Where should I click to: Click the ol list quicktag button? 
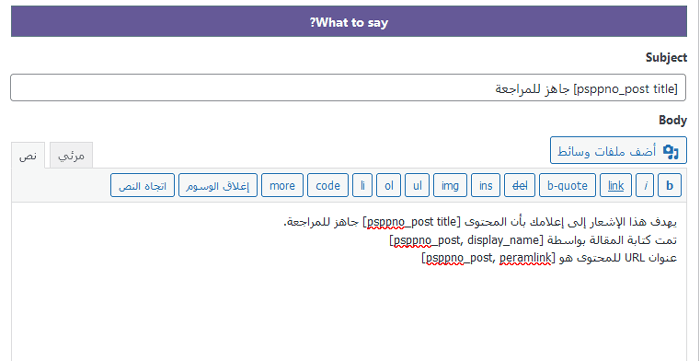click(x=388, y=185)
